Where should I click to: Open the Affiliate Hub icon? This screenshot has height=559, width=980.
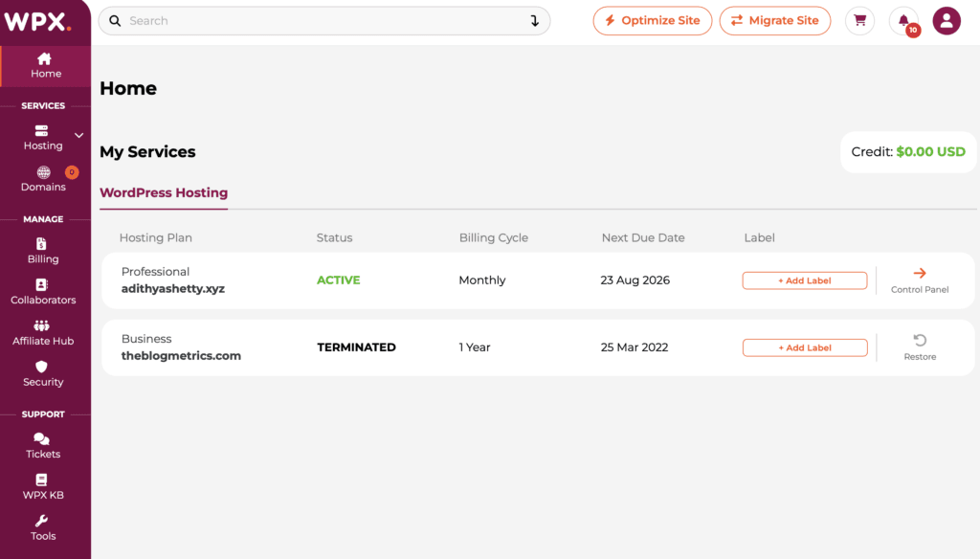pyautogui.click(x=41, y=325)
